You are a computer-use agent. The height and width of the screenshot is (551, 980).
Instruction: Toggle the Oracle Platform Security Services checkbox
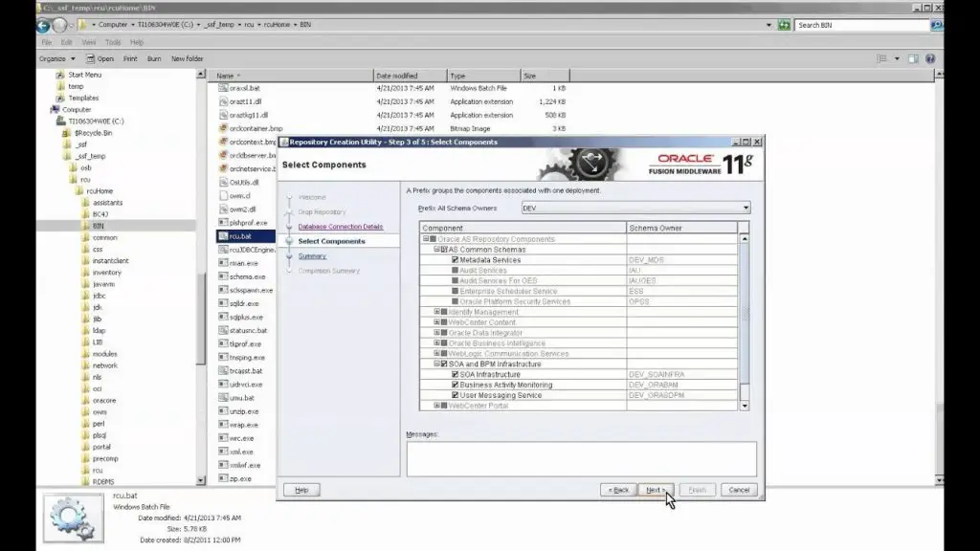click(x=455, y=301)
